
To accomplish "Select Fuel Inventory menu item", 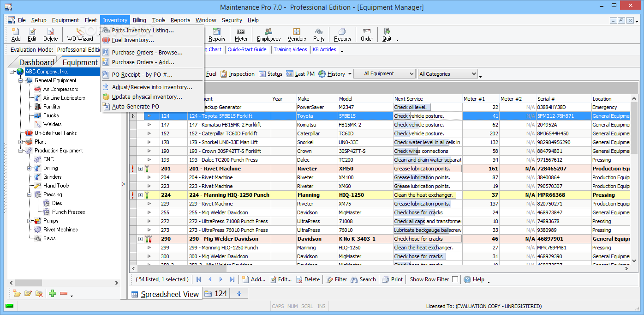I will click(x=152, y=40).
